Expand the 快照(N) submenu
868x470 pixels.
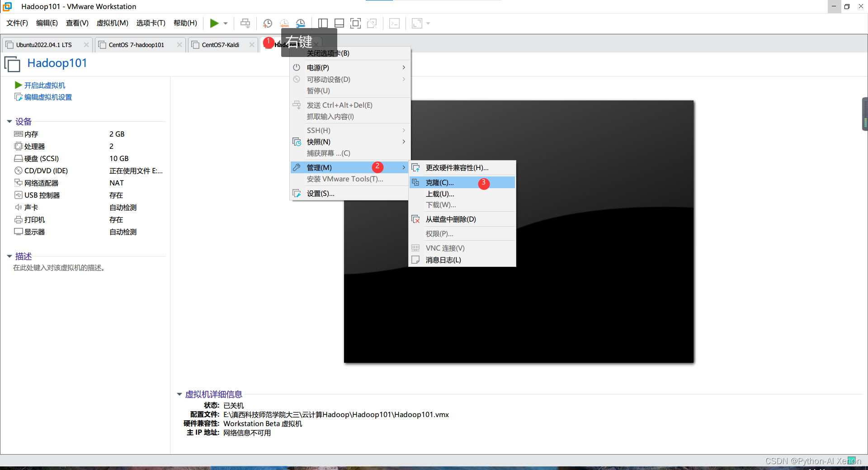(350, 142)
